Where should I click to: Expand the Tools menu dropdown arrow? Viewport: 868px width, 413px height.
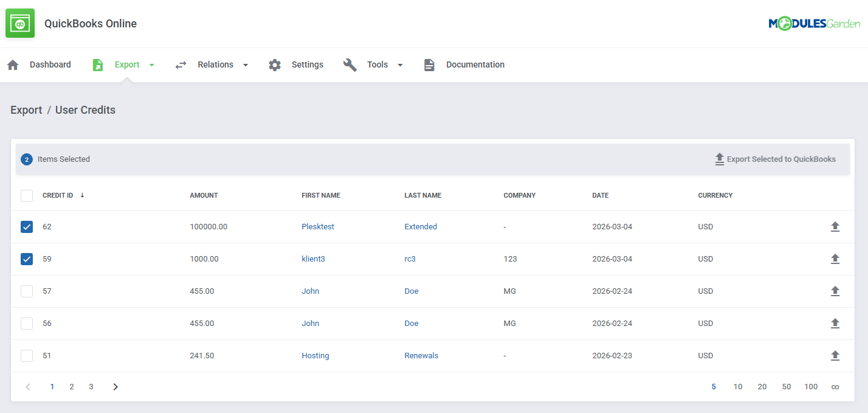click(400, 65)
